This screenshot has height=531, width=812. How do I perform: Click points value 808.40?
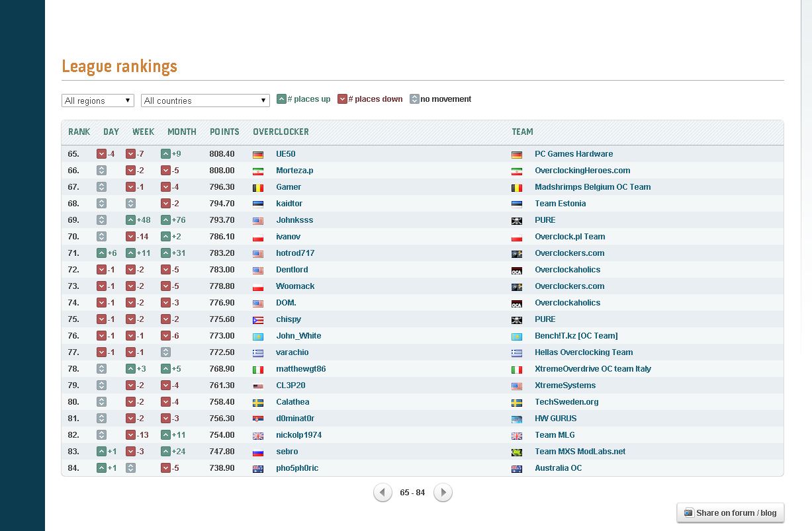click(x=222, y=153)
